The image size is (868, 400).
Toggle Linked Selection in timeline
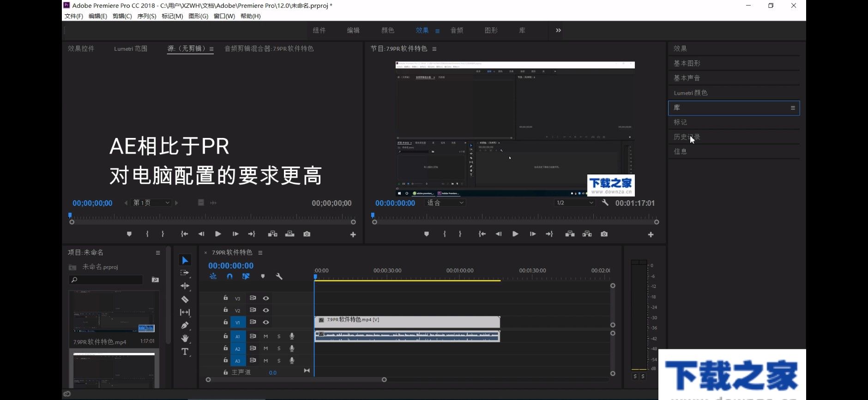[x=246, y=276]
